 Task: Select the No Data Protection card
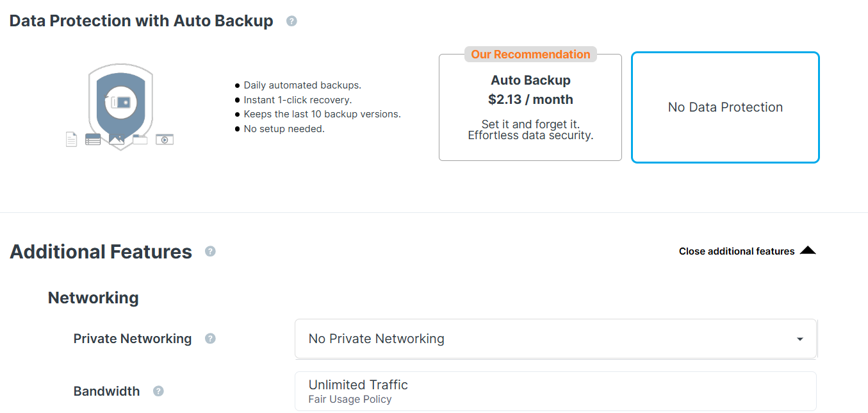point(725,107)
